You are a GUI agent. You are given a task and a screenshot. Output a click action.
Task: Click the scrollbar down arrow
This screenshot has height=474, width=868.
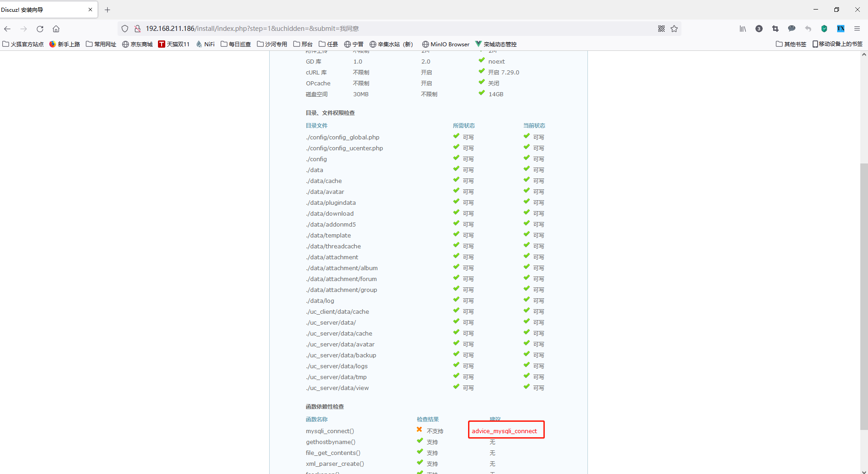tap(864, 471)
